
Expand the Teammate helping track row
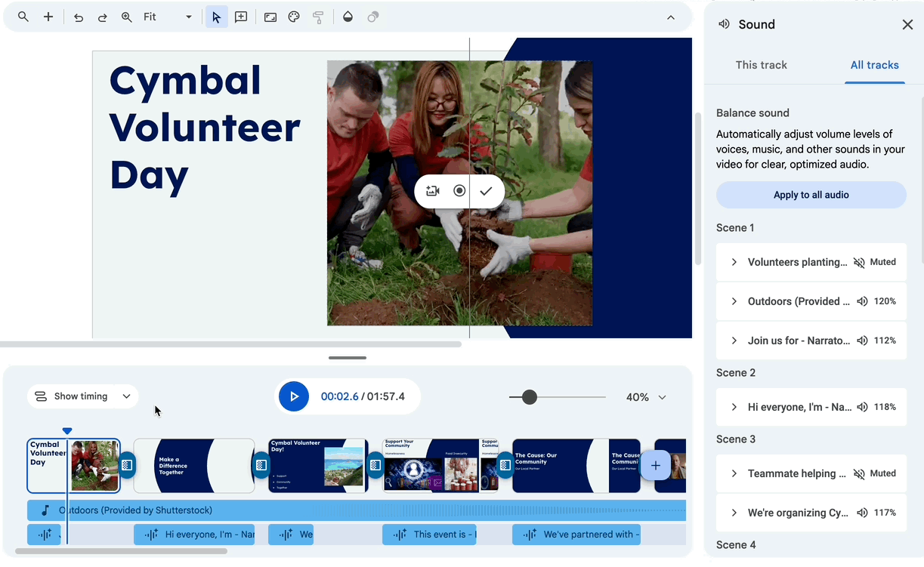[x=734, y=473]
